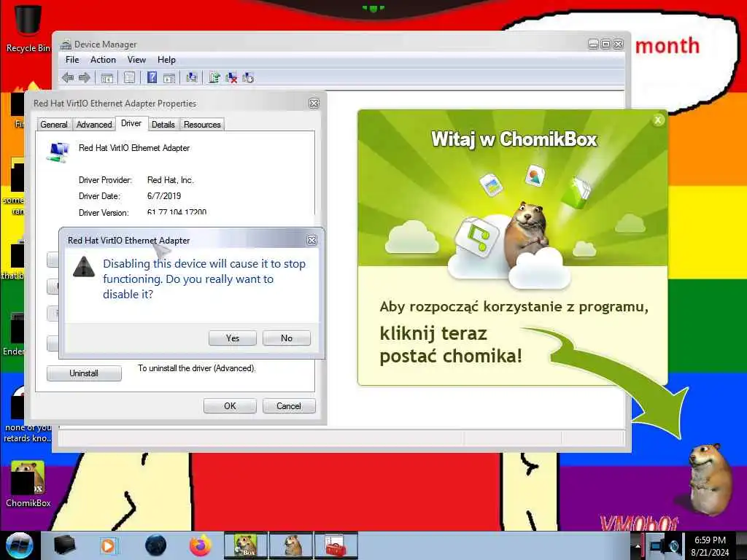This screenshot has height=560, width=747.
Task: Maximize the Device Manager window
Action: 605,44
